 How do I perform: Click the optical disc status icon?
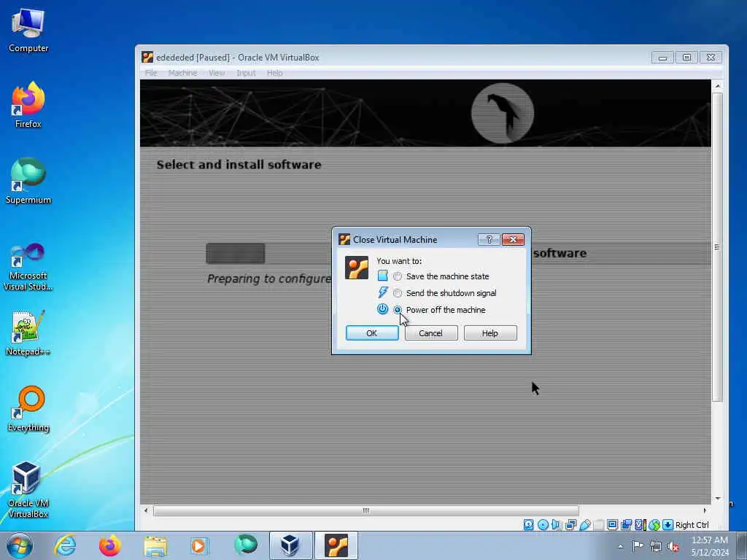tap(543, 525)
